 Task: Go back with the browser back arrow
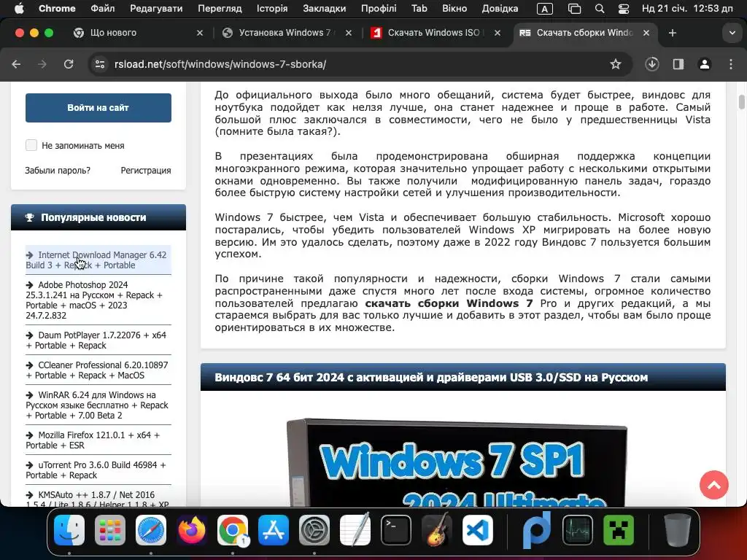tap(16, 64)
